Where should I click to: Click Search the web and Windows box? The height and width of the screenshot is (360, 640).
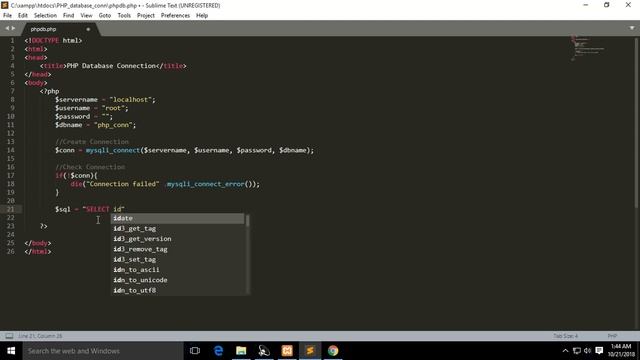pyautogui.click(x=103, y=351)
